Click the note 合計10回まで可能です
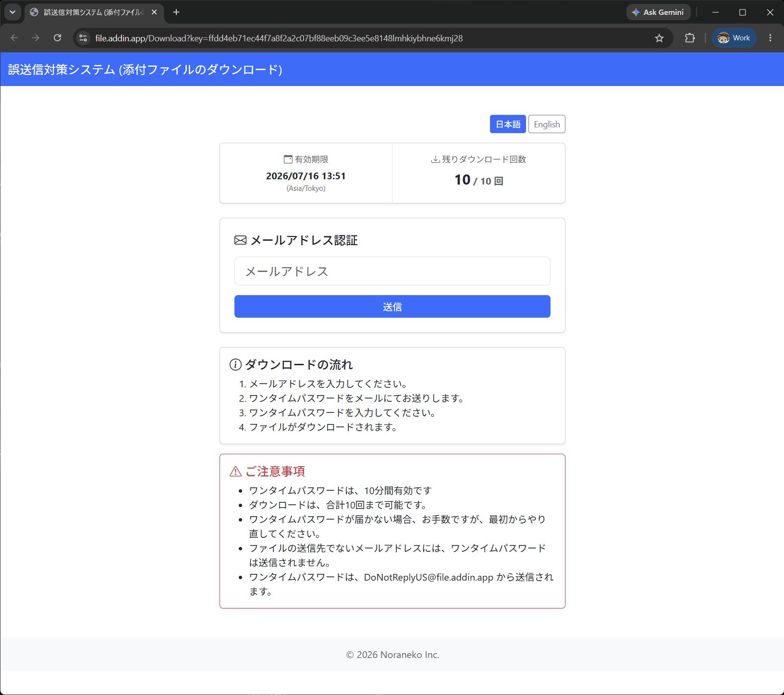 click(x=338, y=505)
